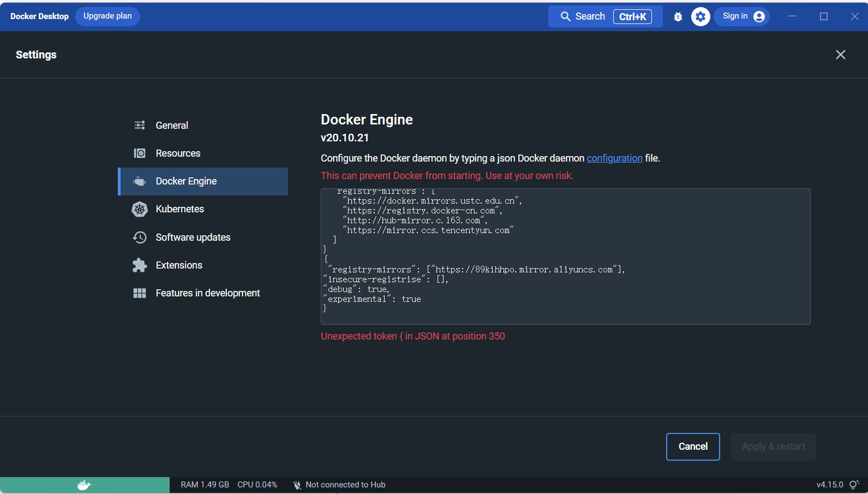Click the Search box in title bar
868x494 pixels.
point(605,17)
